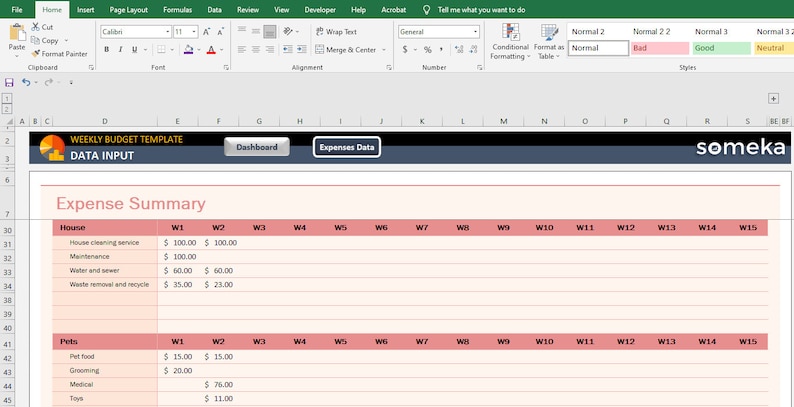
Task: Click the Copy icon in Clipboard group
Action: (x=35, y=40)
